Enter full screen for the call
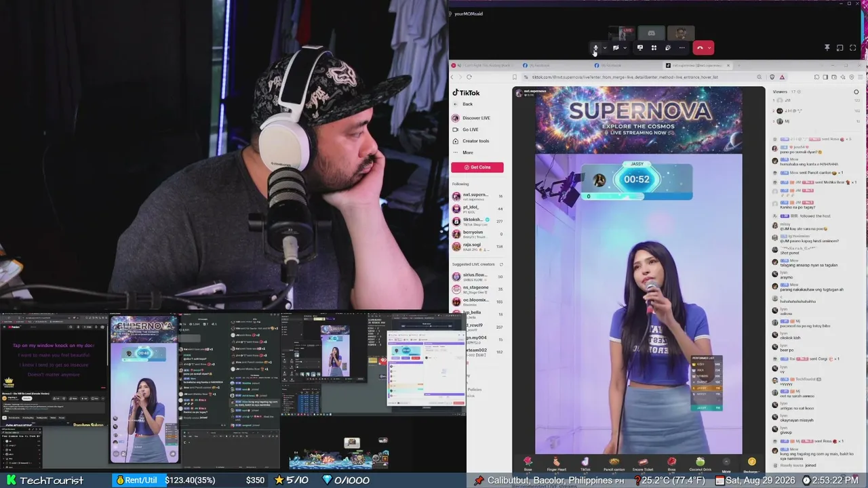This screenshot has height=488, width=868. [852, 48]
